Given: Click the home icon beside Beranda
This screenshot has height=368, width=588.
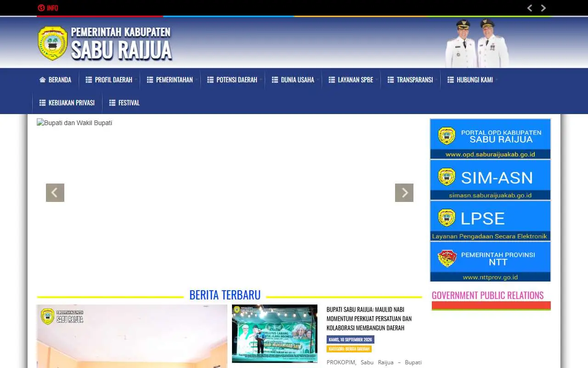Looking at the screenshot, I should point(43,80).
